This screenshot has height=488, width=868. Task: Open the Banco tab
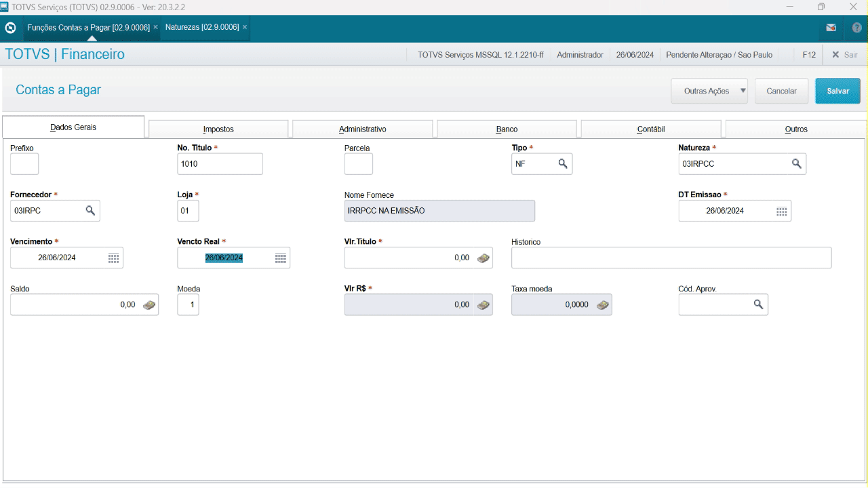pos(507,129)
